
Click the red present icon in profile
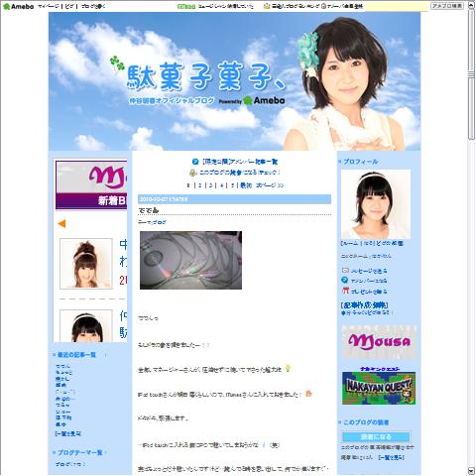(345, 291)
